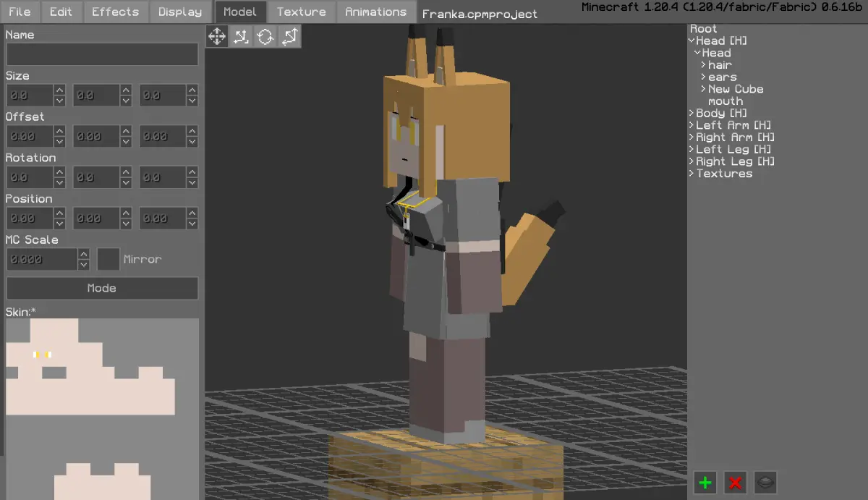868x500 pixels.
Task: Click the Mode button
Action: (x=102, y=288)
